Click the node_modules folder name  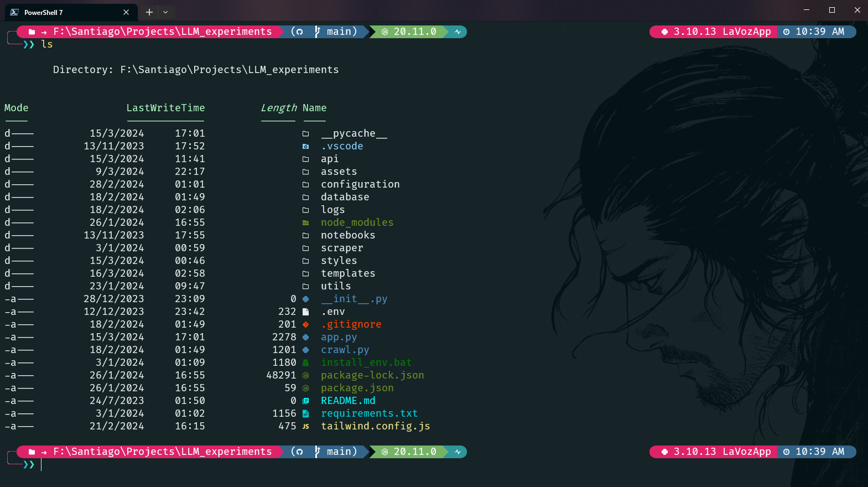(x=357, y=222)
